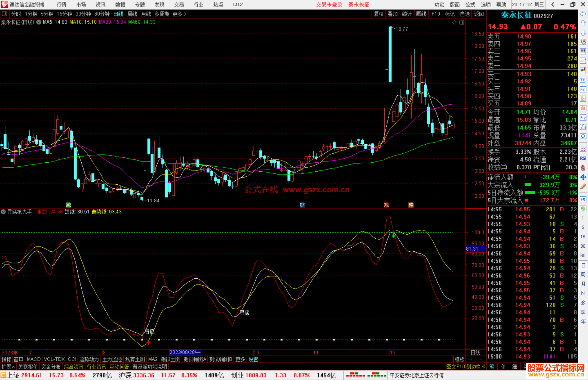Click the back arrow sidebar icon

(583, 14)
